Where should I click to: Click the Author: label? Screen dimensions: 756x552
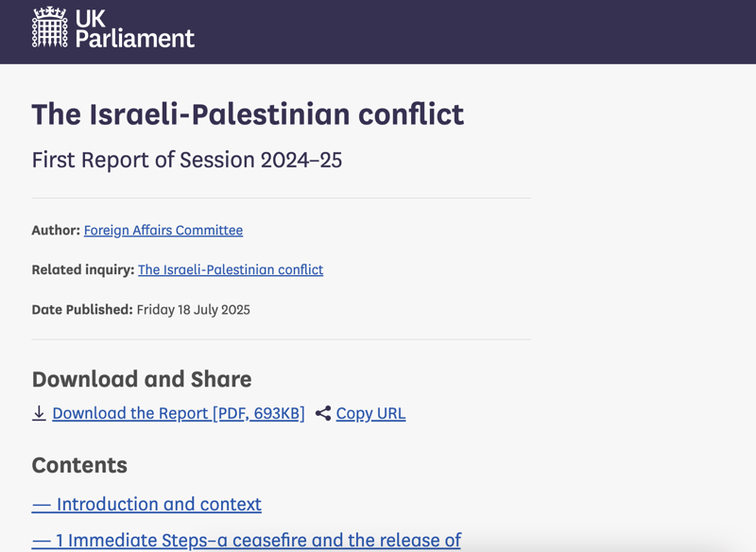(56, 230)
